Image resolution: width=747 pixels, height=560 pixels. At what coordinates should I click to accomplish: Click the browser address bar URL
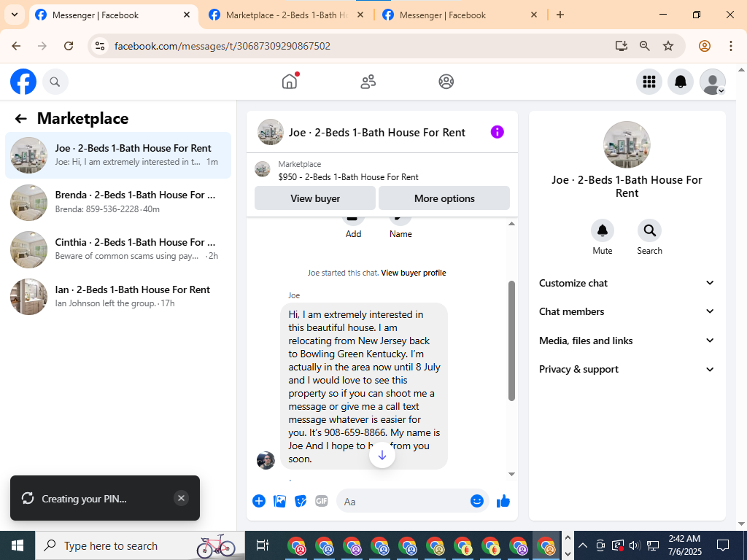pyautogui.click(x=222, y=46)
